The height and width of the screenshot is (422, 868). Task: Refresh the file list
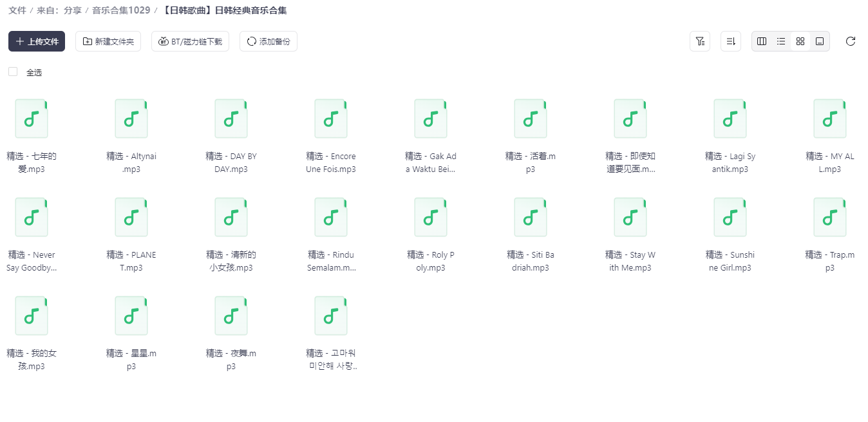click(x=850, y=41)
